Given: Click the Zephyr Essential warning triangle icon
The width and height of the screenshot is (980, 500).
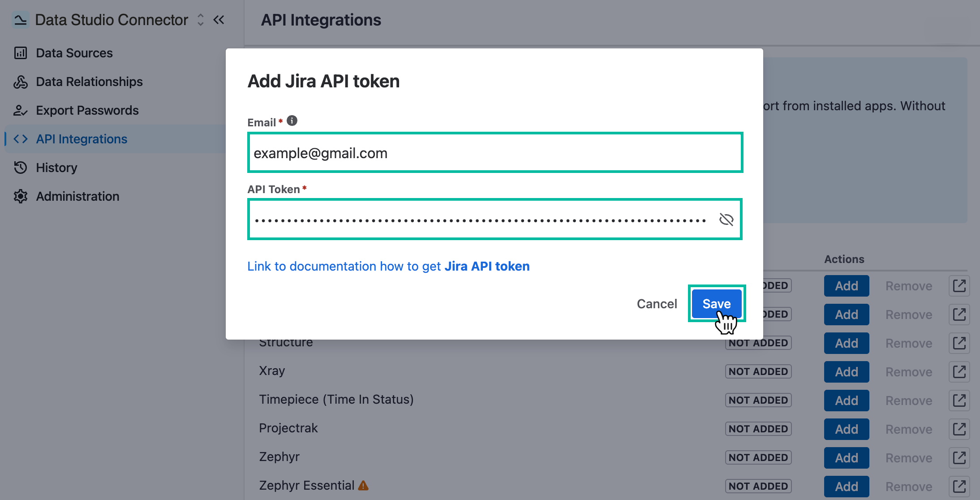Looking at the screenshot, I should [x=363, y=486].
